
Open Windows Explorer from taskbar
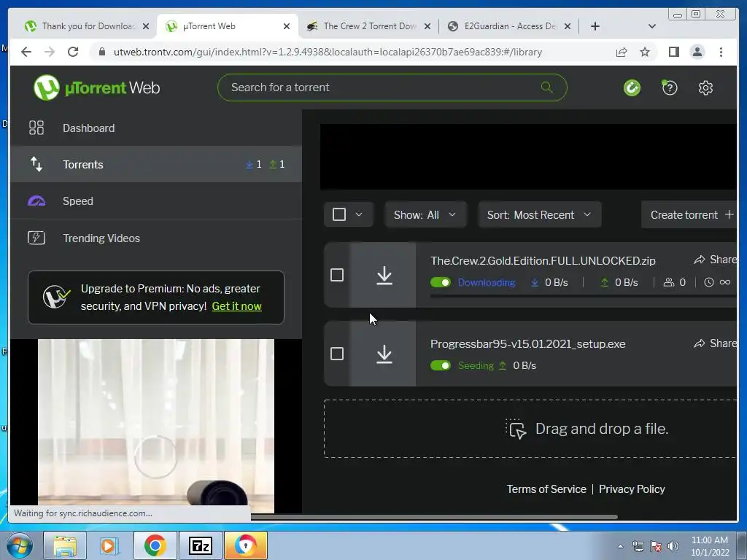tap(65, 545)
